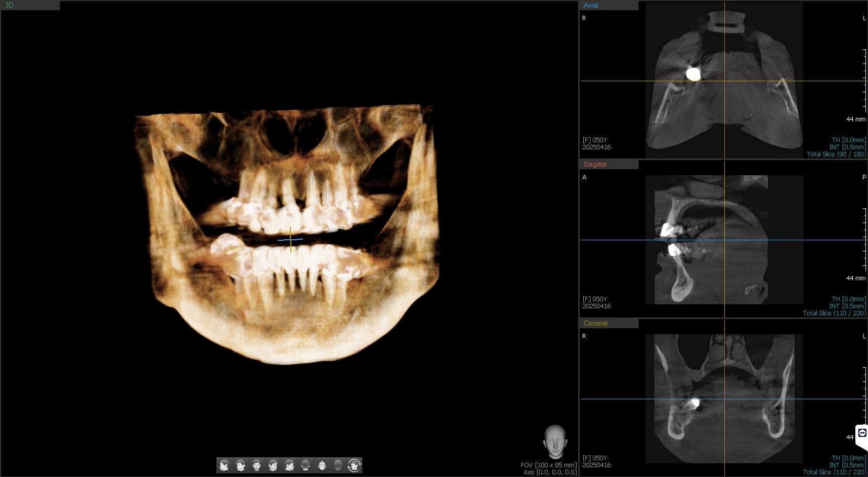Click the Coronal pane title
Viewport: 868px width, 477px height.
[595, 323]
